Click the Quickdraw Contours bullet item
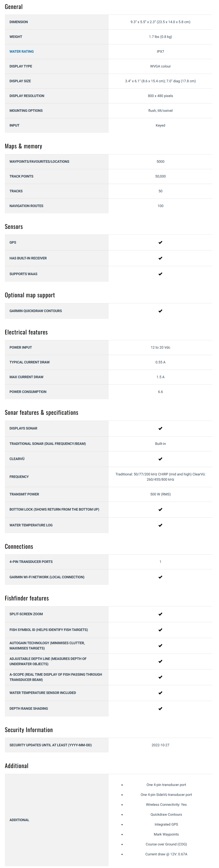 tap(166, 814)
